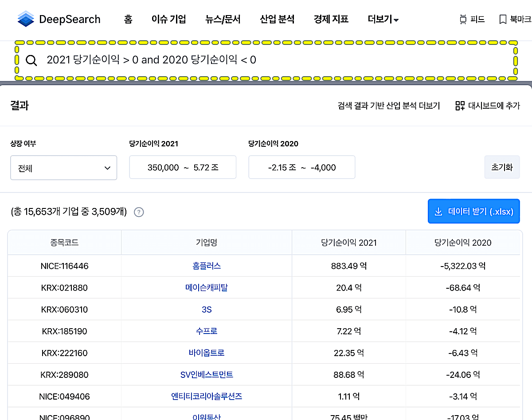
Task: Click the -68.64 억 value
Action: tap(463, 288)
